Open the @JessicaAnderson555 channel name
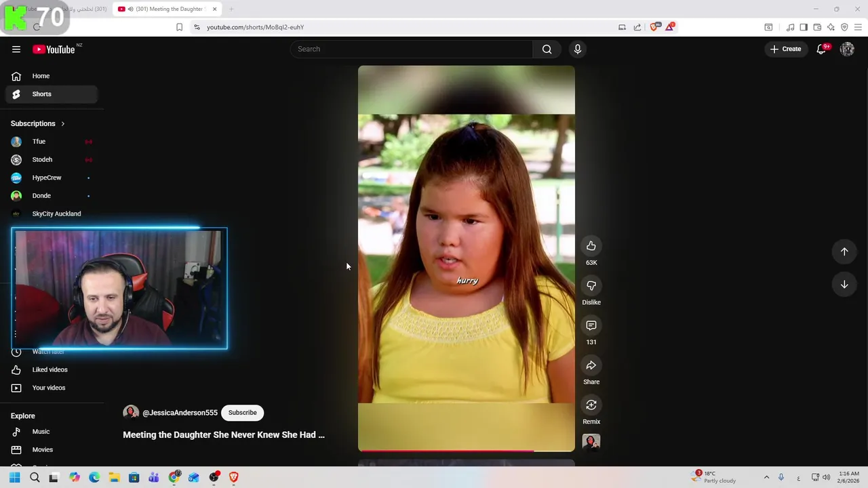The image size is (868, 488). tap(180, 413)
